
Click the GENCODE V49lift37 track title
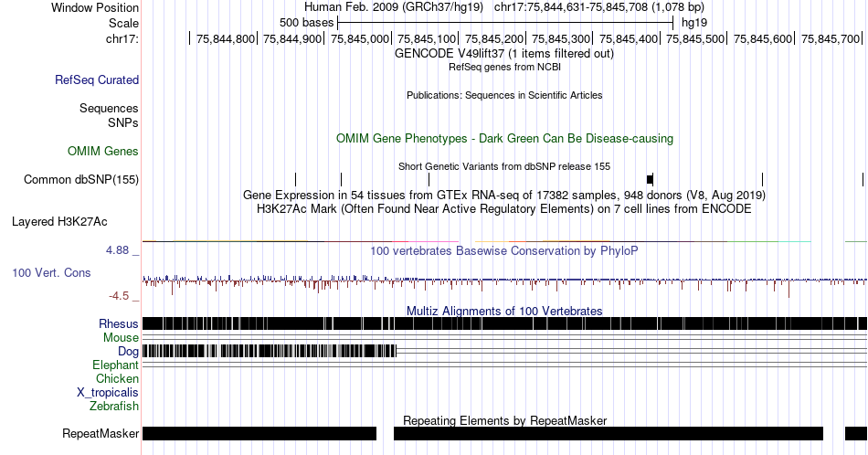click(504, 54)
